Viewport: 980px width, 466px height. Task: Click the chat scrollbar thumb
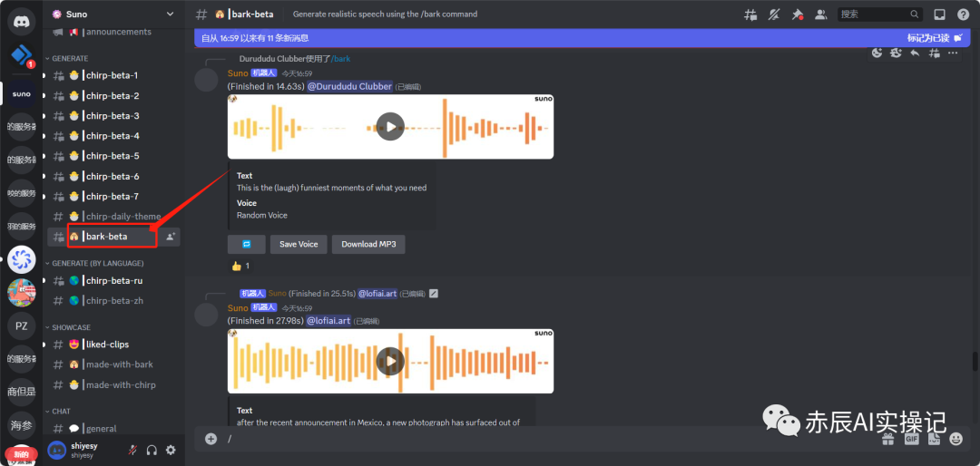(x=975, y=361)
